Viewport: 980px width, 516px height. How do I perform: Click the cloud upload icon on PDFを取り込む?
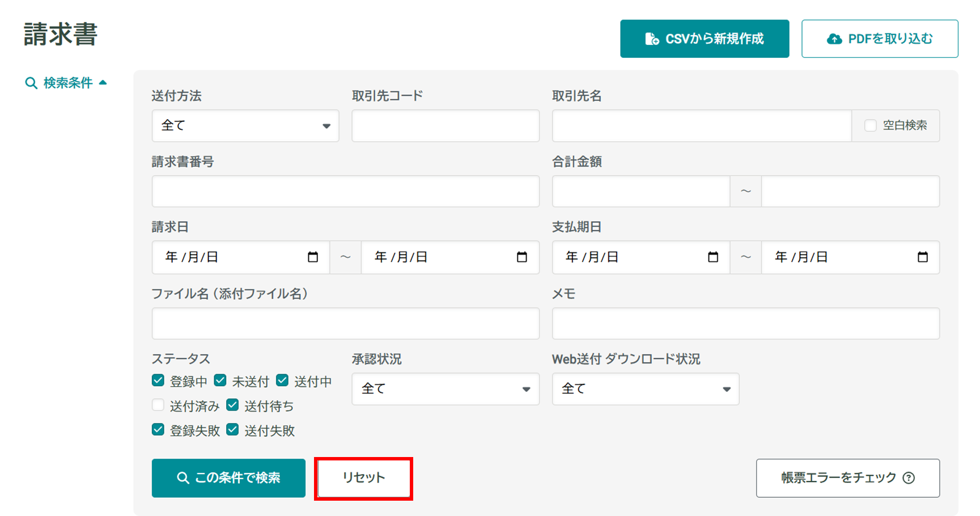pos(834,39)
